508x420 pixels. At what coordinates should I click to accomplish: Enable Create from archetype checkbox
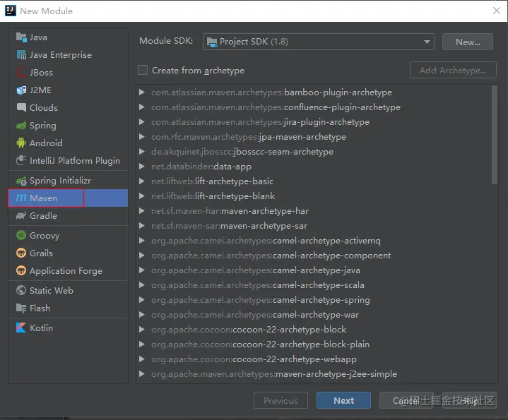point(143,70)
